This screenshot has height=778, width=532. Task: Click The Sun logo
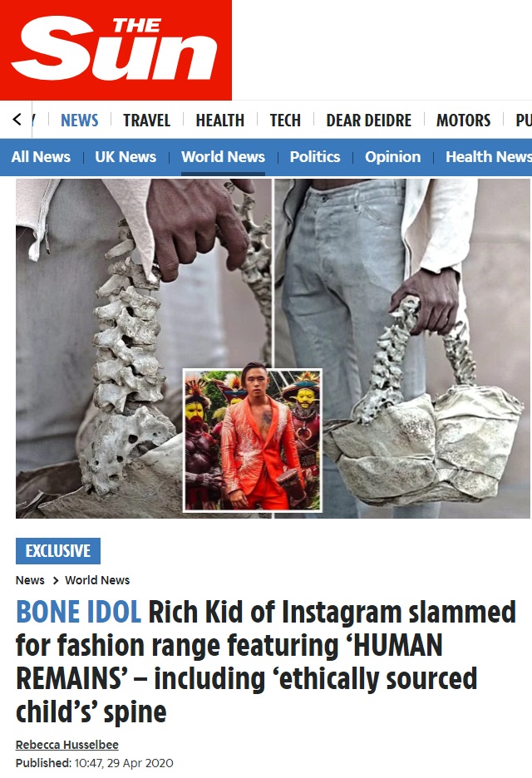click(x=116, y=50)
